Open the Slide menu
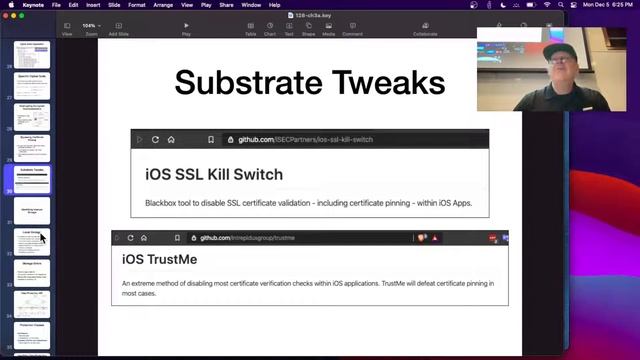 coord(114,5)
